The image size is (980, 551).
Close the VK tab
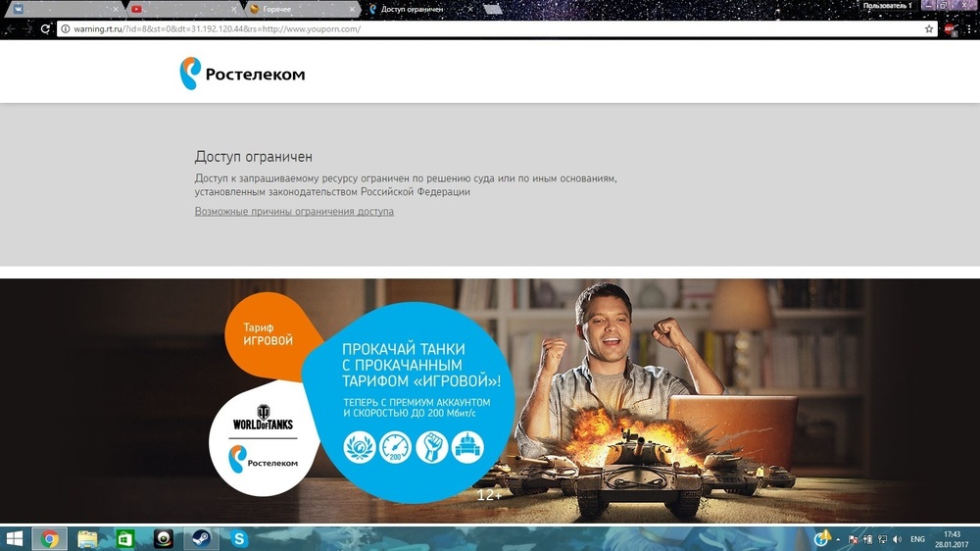115,10
